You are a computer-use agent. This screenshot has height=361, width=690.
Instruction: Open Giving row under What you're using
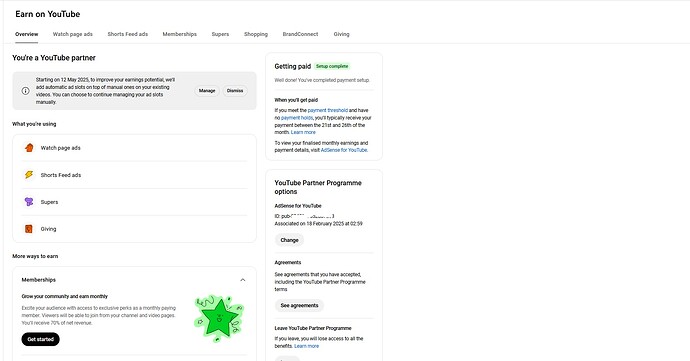(x=135, y=229)
